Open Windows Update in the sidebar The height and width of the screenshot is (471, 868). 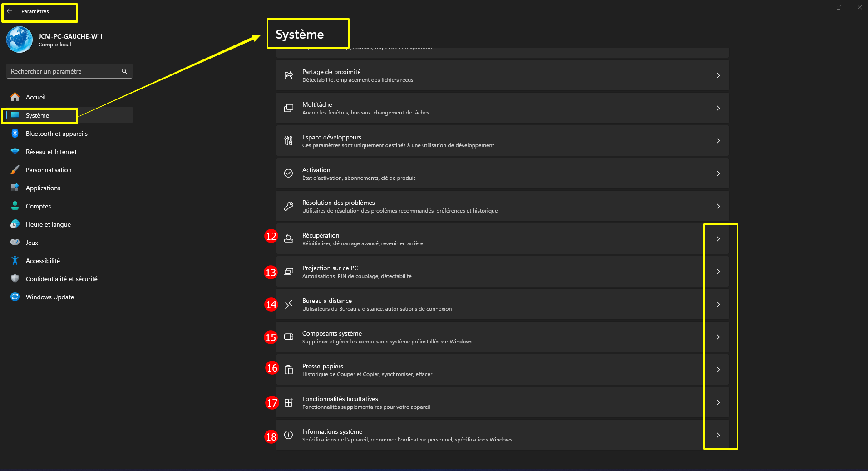(50, 297)
